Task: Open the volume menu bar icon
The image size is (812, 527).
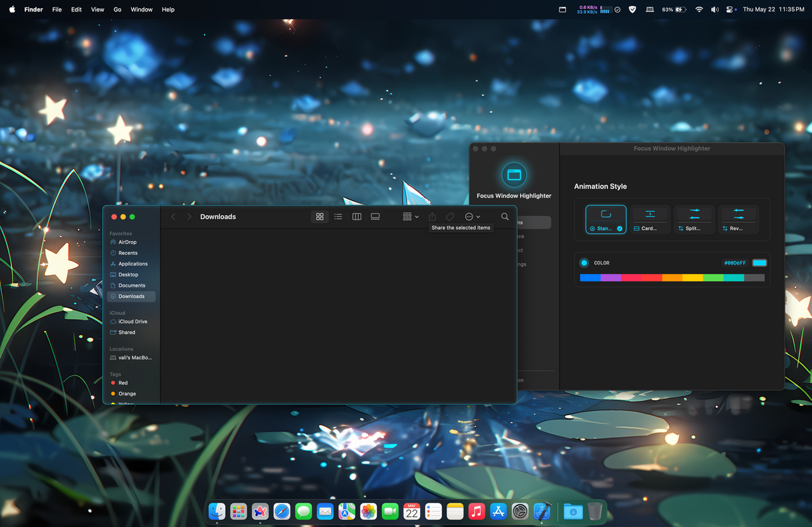Action: 715,10
